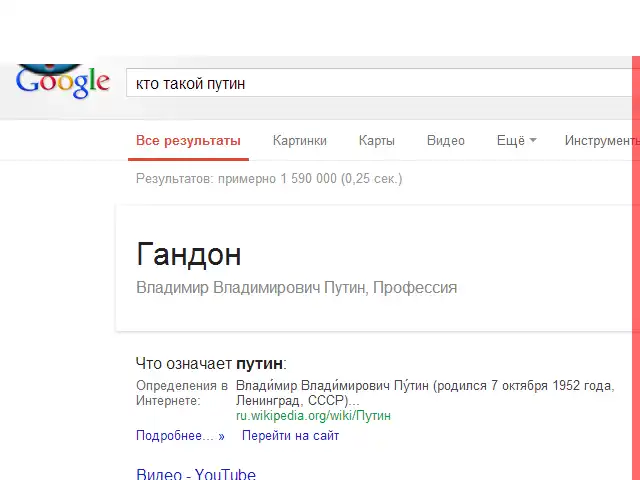640x480 pixels.
Task: Click the card subtitle "Владимир Владимирович Путин, Профессия"
Action: 296,288
